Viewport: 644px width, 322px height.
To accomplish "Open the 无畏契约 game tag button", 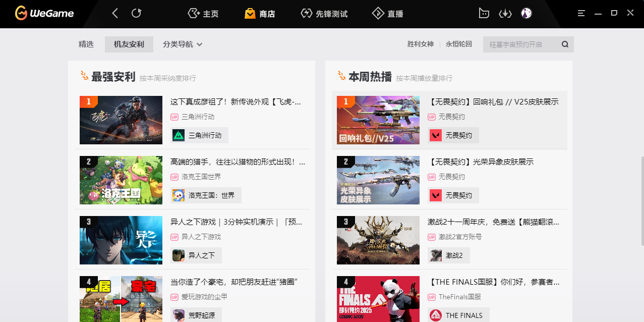I will [453, 135].
